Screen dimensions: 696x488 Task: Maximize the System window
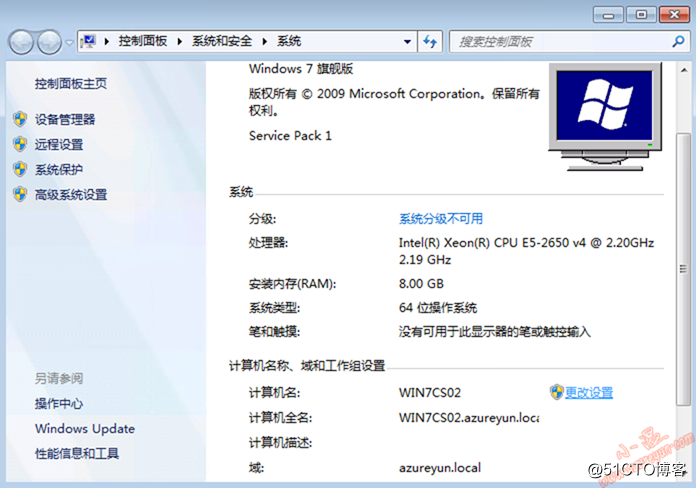click(641, 15)
